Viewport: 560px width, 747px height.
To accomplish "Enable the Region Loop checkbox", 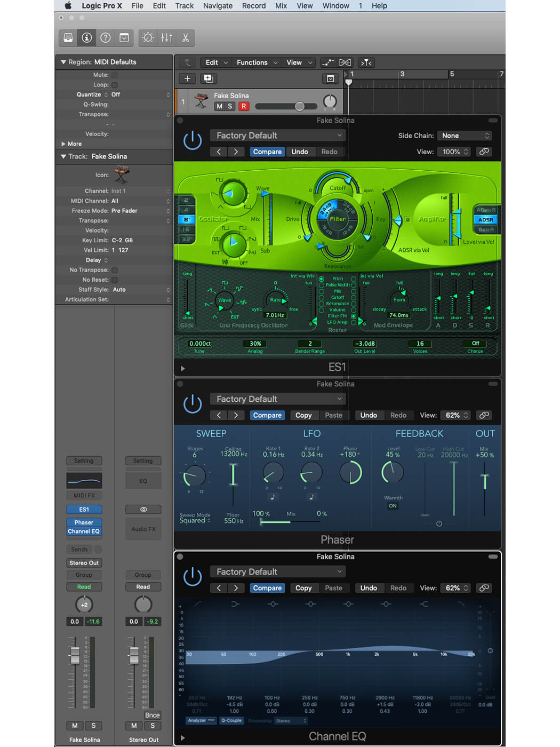I will pyautogui.click(x=115, y=85).
